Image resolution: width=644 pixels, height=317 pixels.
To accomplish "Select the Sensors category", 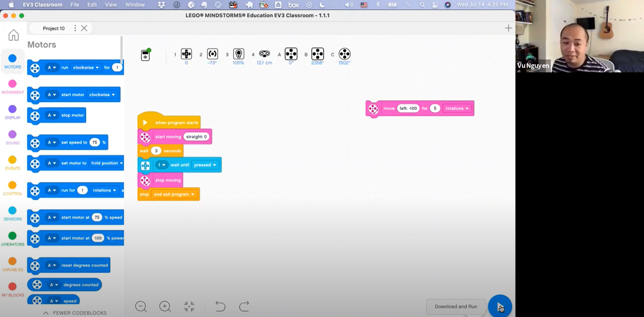I will tap(12, 213).
